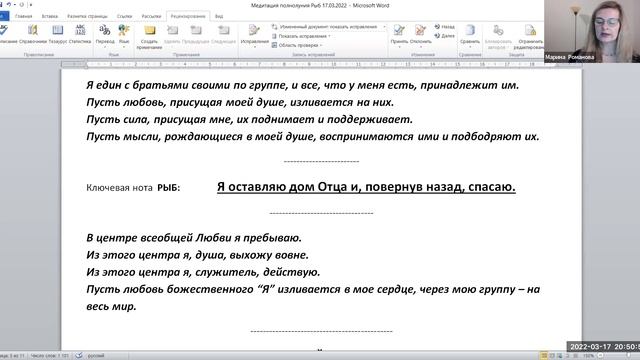This screenshot has width=640, height=360.
Task: Select the Рецензирование tab
Action: pyautogui.click(x=188, y=16)
